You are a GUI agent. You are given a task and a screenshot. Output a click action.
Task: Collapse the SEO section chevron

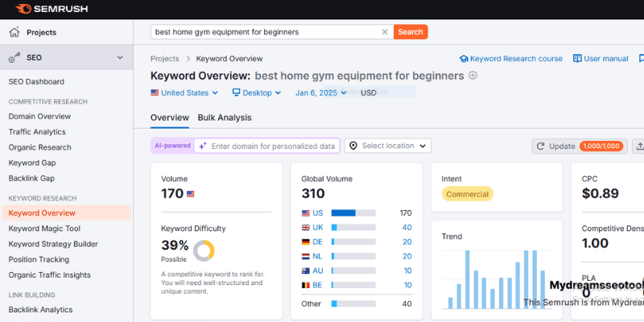pos(120,57)
